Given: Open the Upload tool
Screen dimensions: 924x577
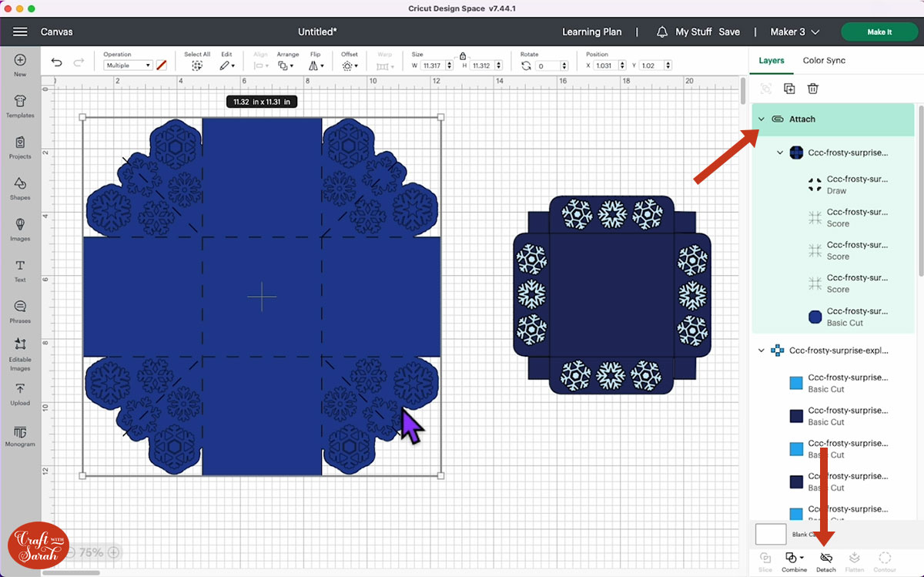Looking at the screenshot, I should (x=20, y=394).
